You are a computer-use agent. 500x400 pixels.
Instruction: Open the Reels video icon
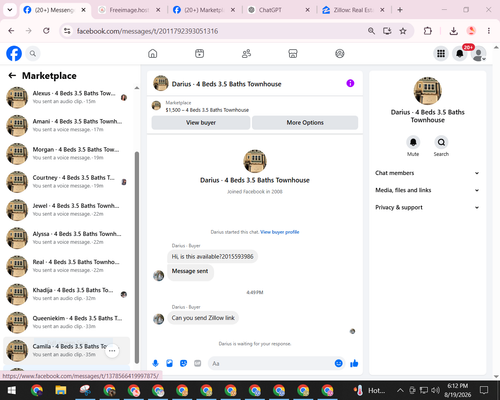(x=199, y=53)
